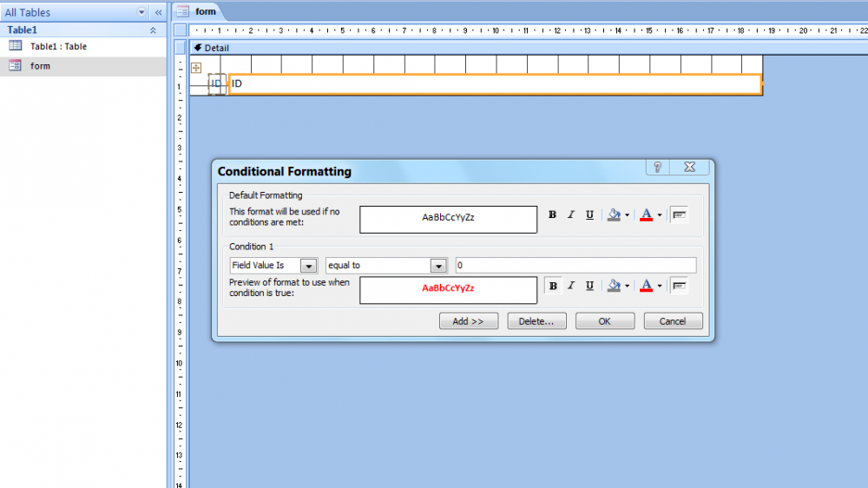The height and width of the screenshot is (488, 868).
Task: Collapse the navigation pane with double chevron
Action: [x=158, y=12]
